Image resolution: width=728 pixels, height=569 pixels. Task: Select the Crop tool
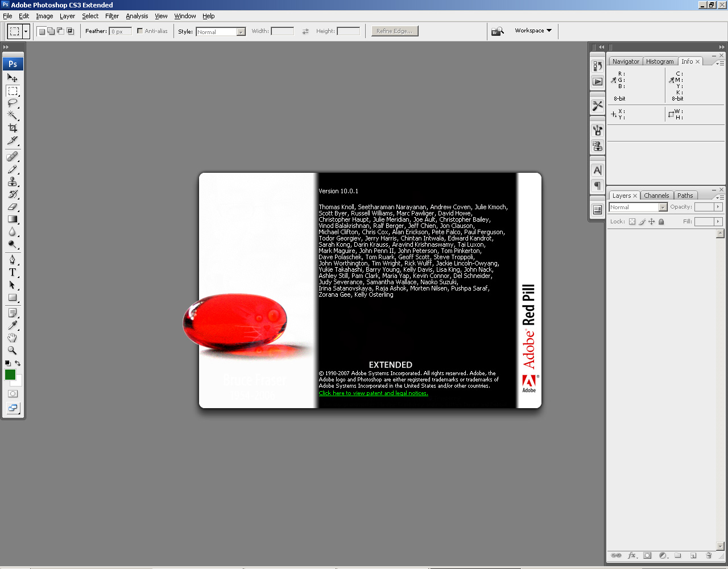tap(13, 128)
